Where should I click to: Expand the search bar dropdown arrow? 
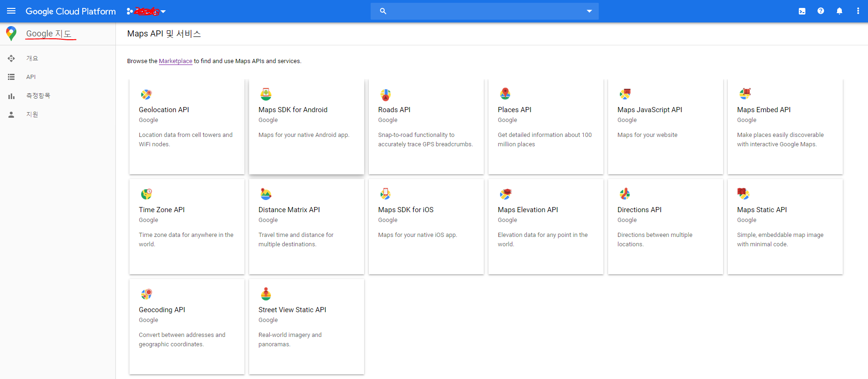[x=589, y=11]
